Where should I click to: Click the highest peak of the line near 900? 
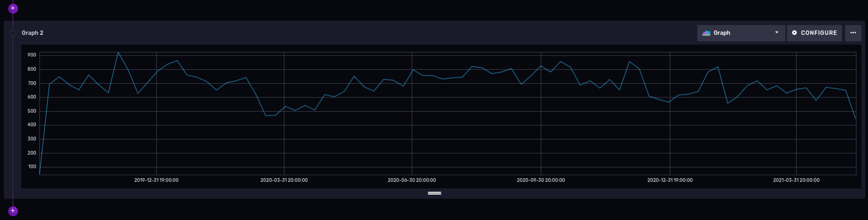pyautogui.click(x=118, y=52)
